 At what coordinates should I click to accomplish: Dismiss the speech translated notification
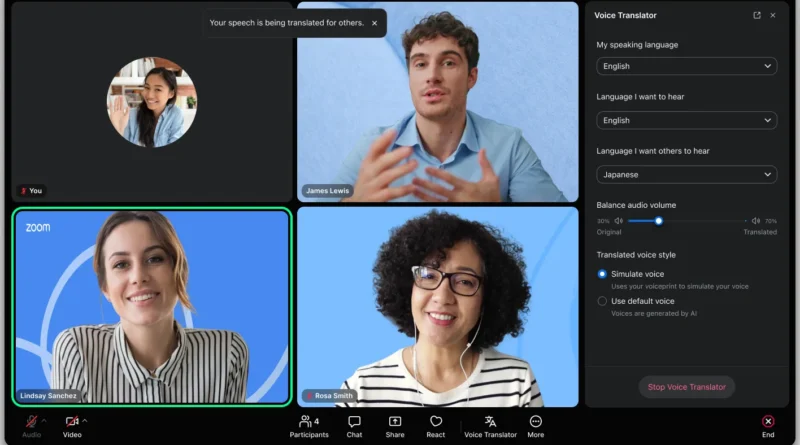(374, 23)
